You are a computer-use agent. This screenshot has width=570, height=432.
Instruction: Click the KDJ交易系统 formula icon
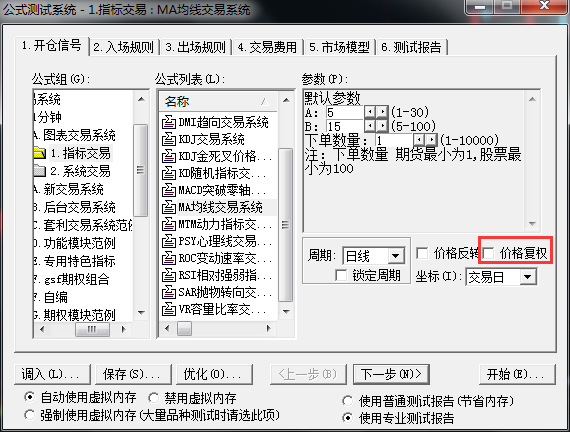(x=169, y=139)
